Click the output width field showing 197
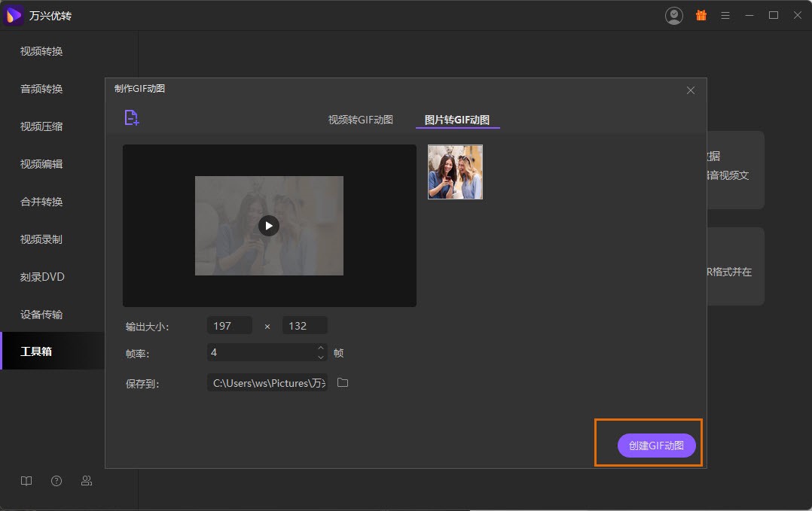Screen dimensions: 812x511 coord(229,326)
